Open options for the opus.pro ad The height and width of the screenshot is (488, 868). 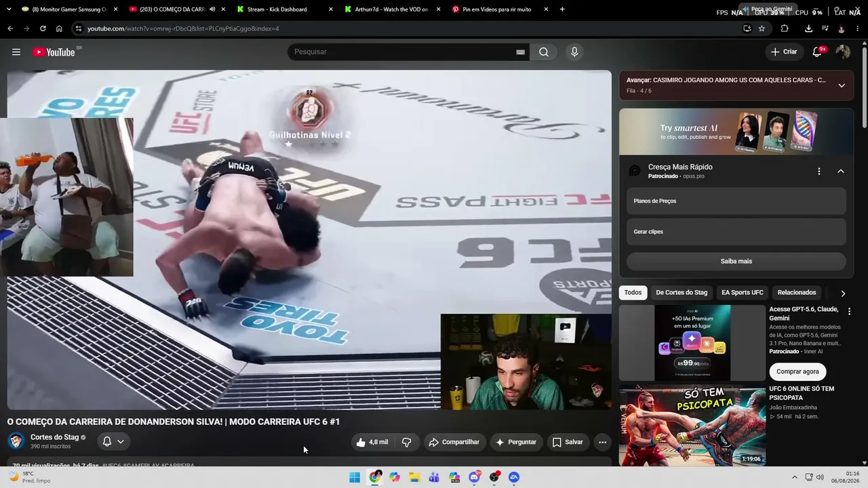[x=819, y=171]
